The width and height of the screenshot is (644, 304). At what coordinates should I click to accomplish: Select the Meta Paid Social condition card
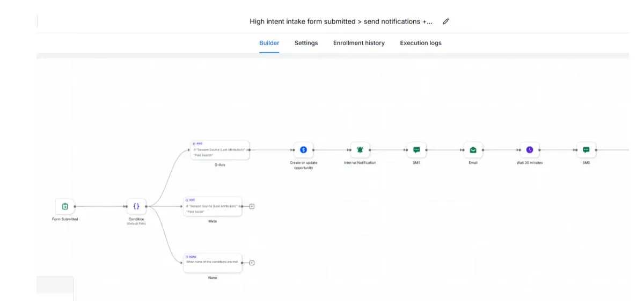coord(213,206)
